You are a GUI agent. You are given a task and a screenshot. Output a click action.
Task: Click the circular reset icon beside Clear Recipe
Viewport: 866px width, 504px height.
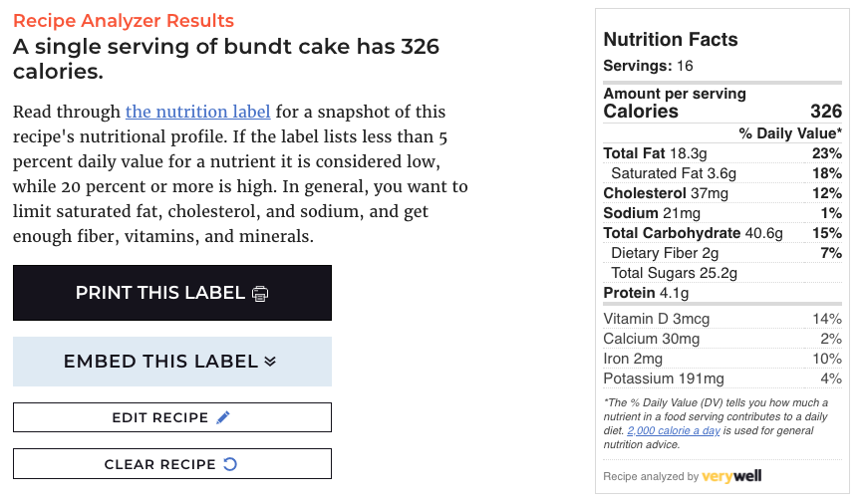[x=230, y=464]
